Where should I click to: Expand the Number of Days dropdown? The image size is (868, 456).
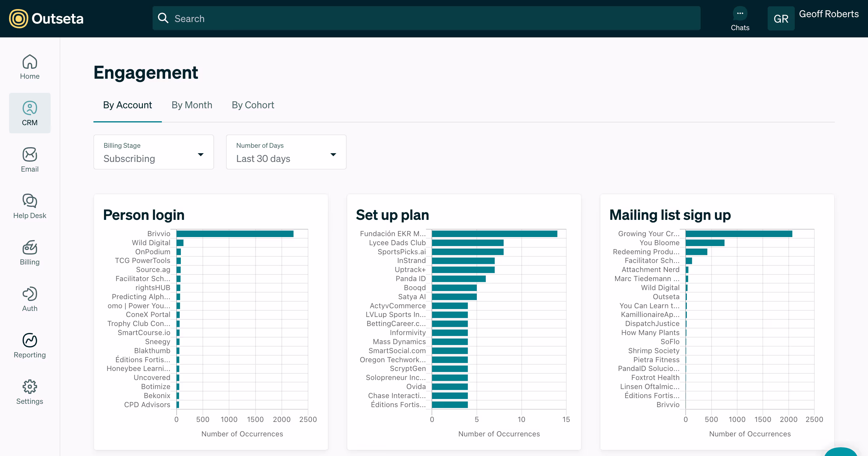click(x=286, y=152)
